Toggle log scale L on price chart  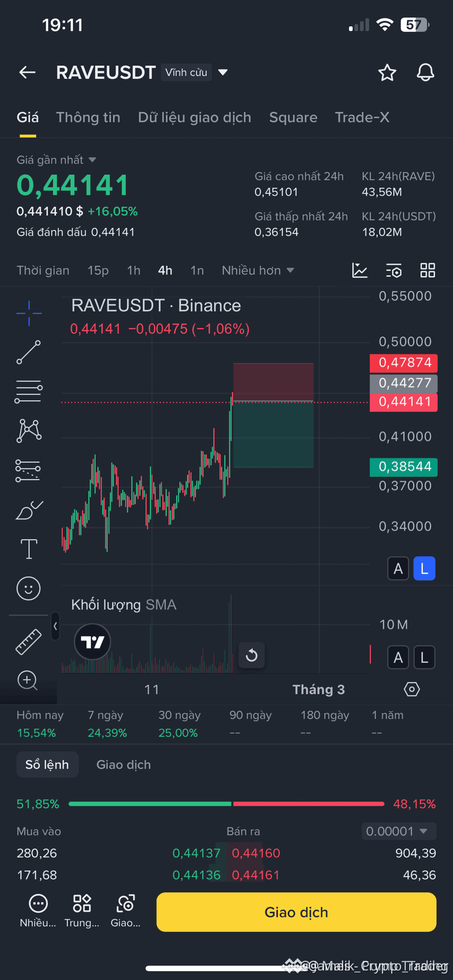click(424, 569)
